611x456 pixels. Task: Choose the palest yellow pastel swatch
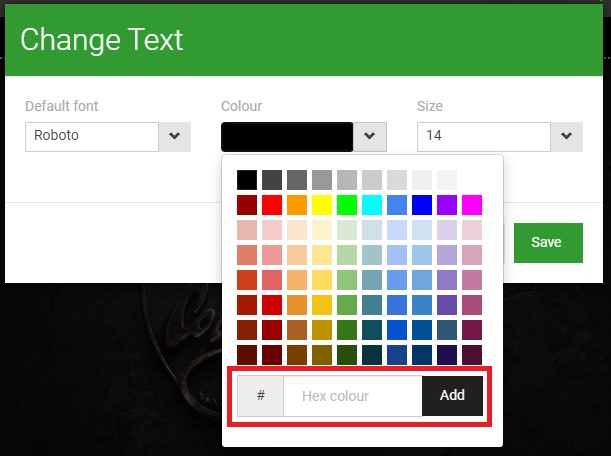pyautogui.click(x=322, y=230)
